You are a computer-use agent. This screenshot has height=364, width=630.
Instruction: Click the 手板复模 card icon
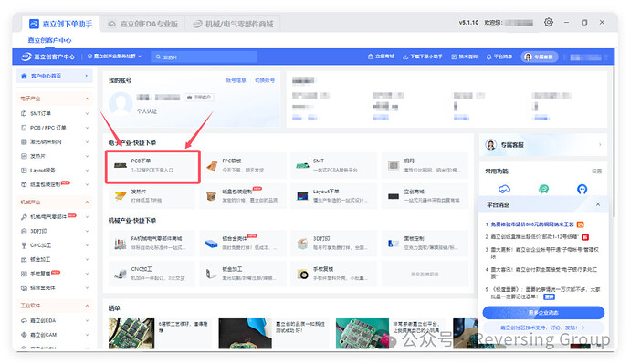(x=302, y=275)
